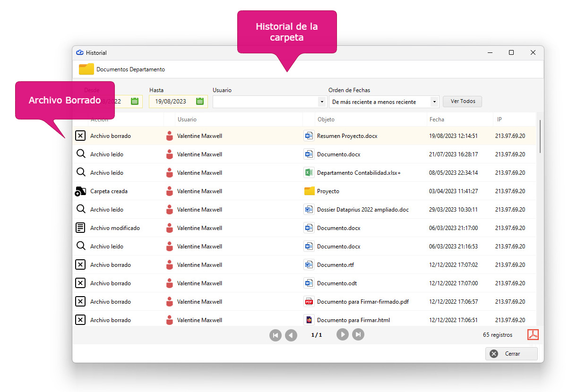Click the Archivo modificado action icon
Screen dimensions: 569x392
click(x=80, y=228)
